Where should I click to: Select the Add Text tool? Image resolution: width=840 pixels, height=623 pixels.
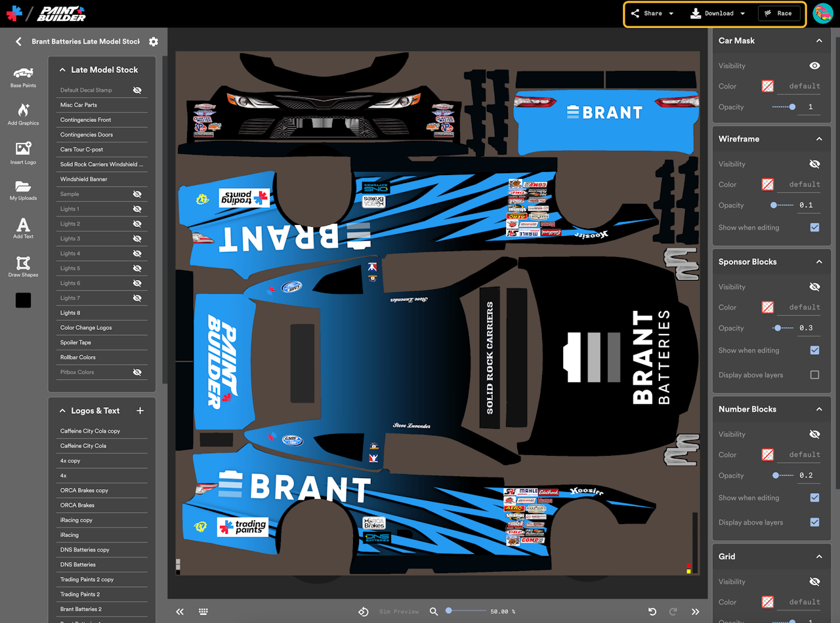(x=23, y=228)
